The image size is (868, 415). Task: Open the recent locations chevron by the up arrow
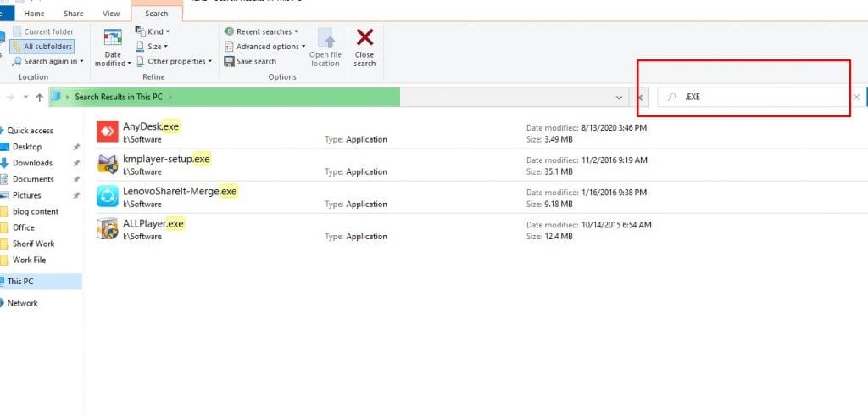(x=25, y=97)
